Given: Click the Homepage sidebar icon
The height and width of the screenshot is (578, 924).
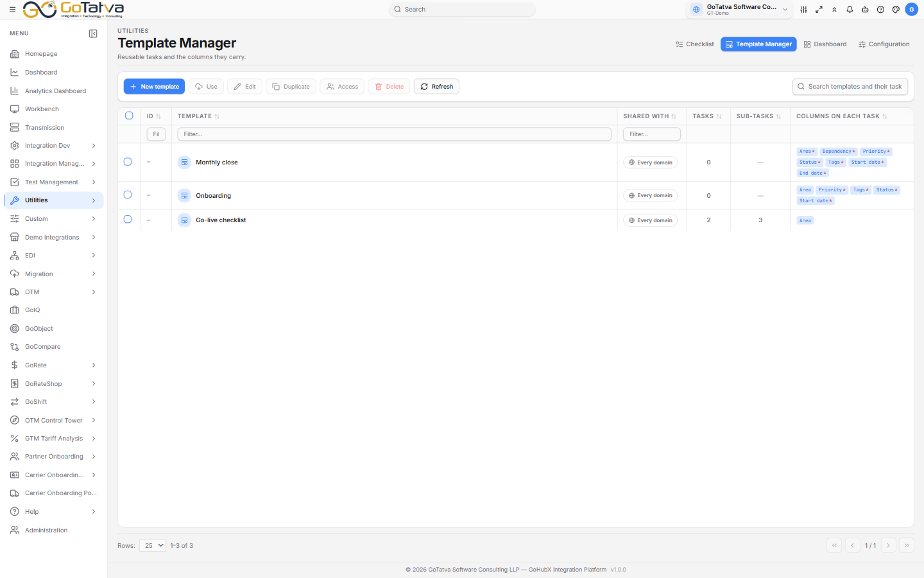Looking at the screenshot, I should 15,54.
